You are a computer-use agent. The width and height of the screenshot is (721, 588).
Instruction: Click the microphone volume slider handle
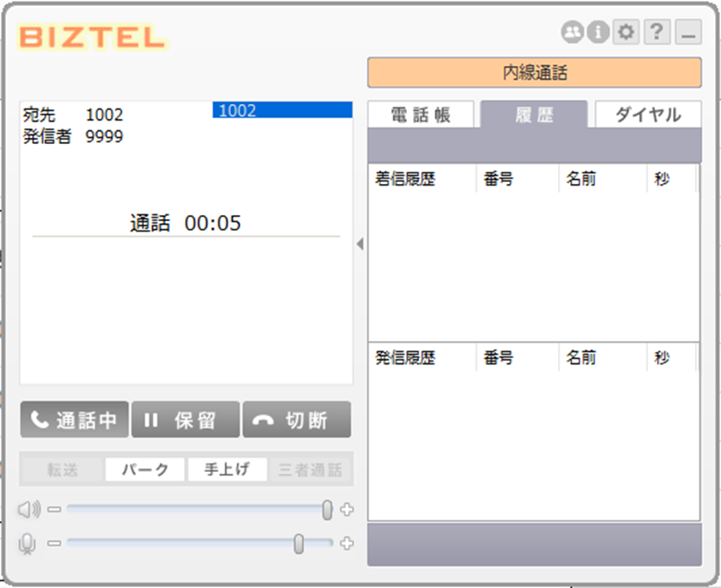point(298,544)
